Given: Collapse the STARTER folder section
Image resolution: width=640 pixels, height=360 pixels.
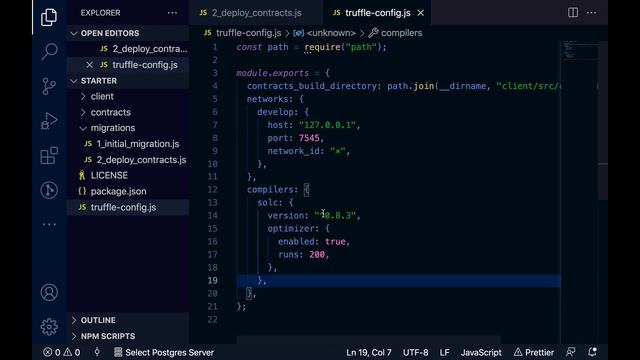Looking at the screenshot, I should (128, 81).
